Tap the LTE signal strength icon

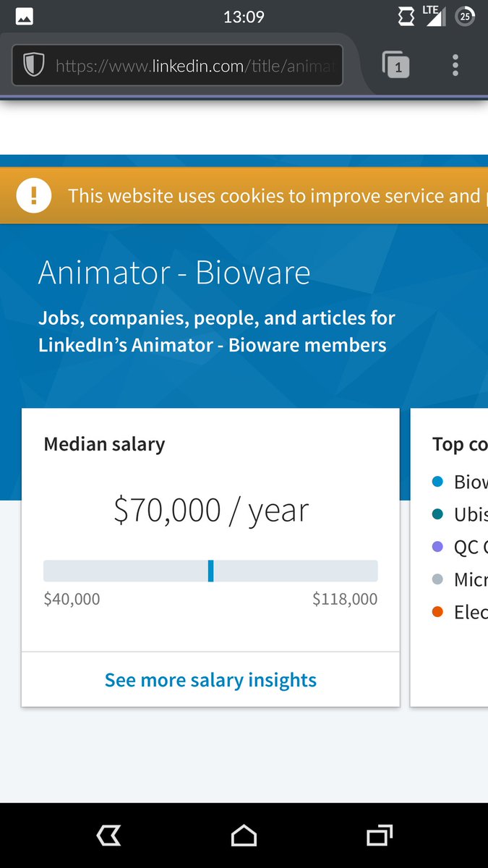click(435, 16)
